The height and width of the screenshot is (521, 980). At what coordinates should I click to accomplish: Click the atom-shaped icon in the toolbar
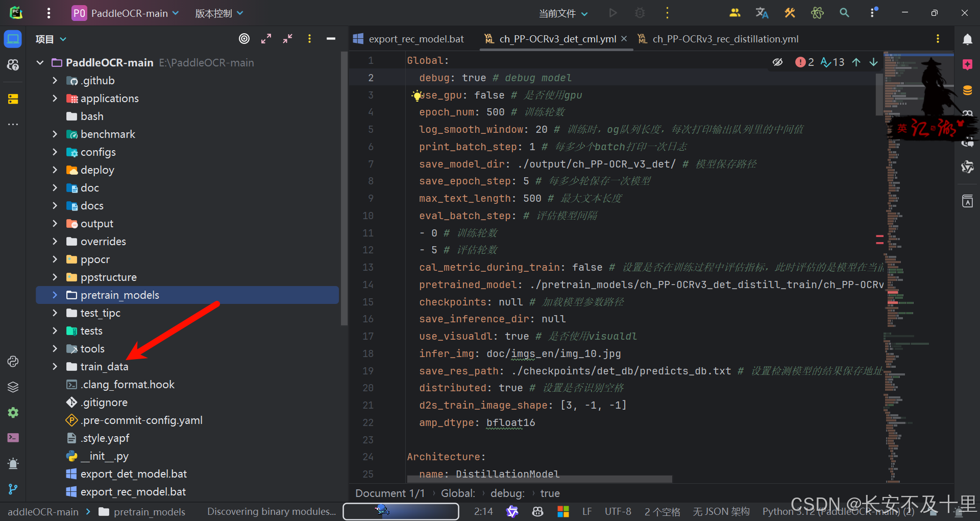tap(817, 13)
